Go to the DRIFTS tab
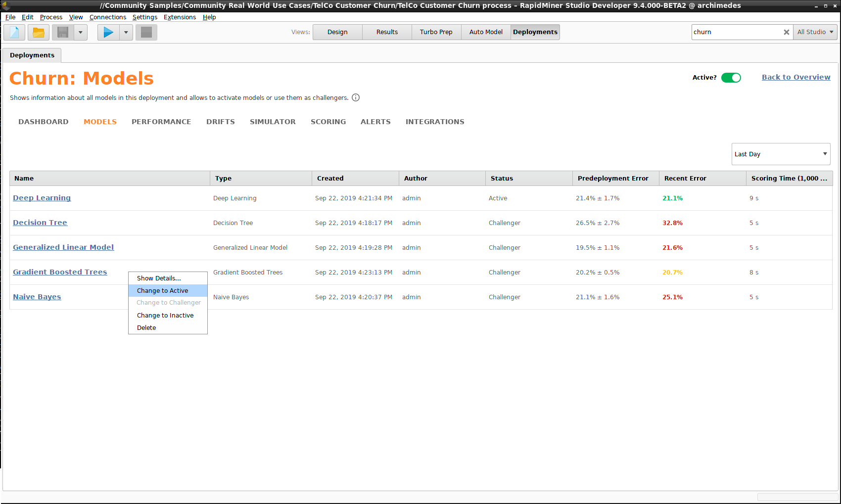The image size is (841, 504). point(221,122)
